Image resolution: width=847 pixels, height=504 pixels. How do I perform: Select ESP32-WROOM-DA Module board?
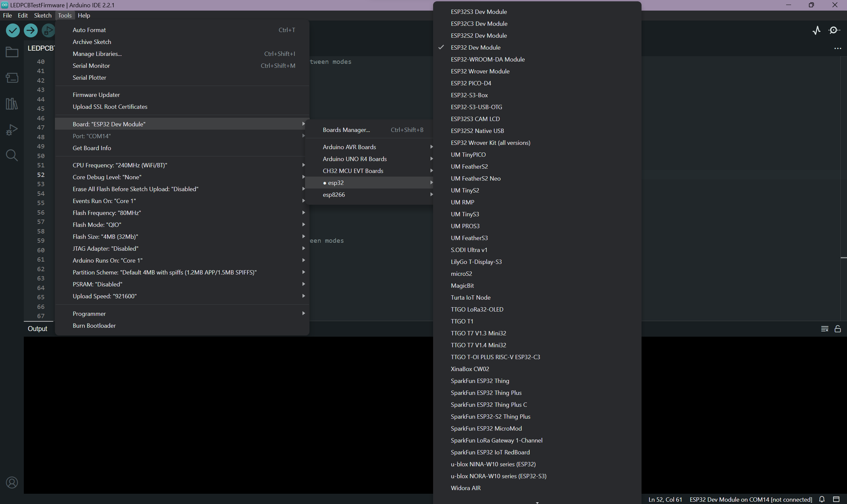point(537,60)
